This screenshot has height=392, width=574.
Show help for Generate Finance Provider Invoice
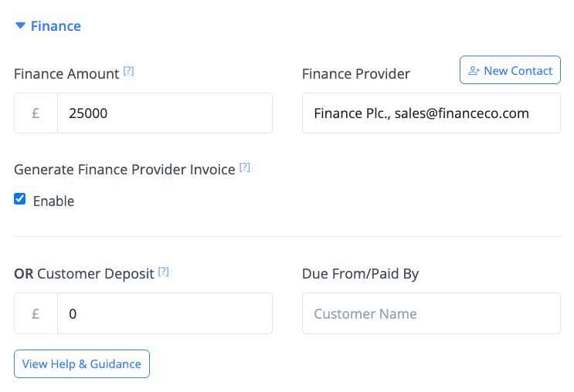[245, 167]
